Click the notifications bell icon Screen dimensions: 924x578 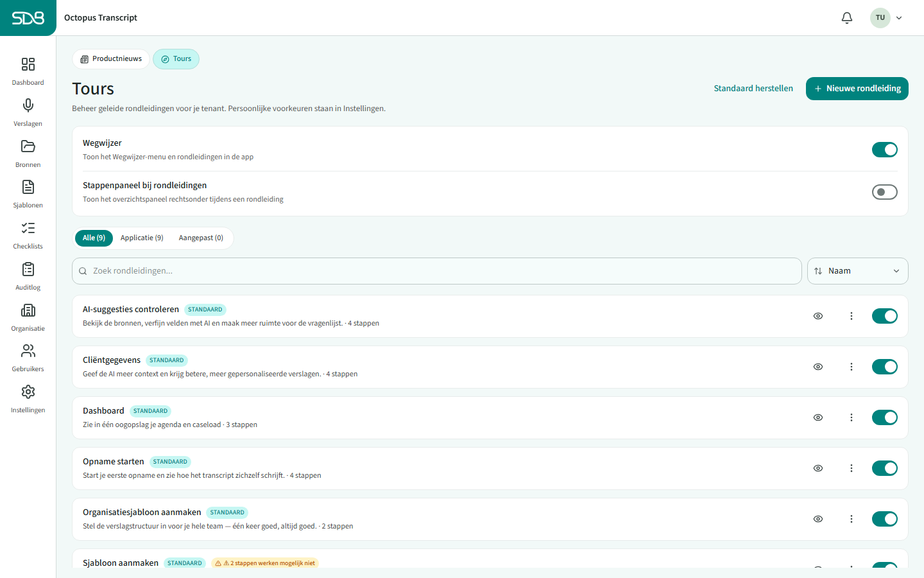[x=847, y=18]
